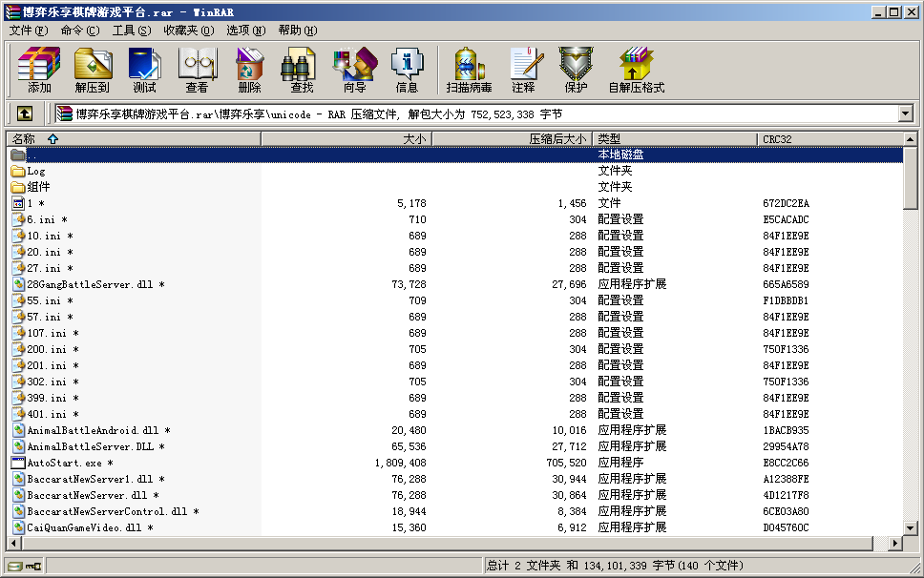
Task: Click the 自解压格式 (SFX) icon
Action: click(636, 70)
